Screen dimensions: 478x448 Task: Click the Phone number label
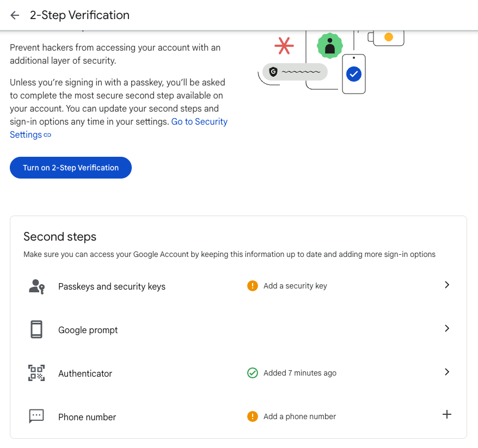[x=87, y=417]
